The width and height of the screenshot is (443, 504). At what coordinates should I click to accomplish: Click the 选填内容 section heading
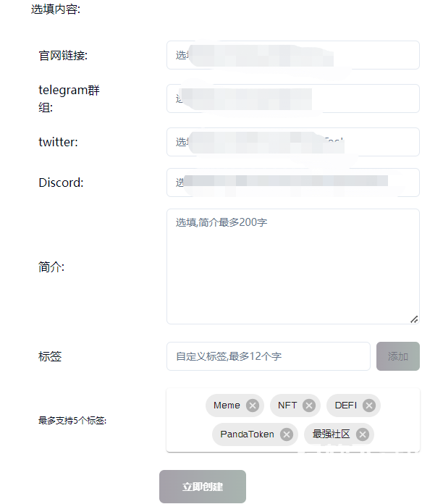point(56,10)
